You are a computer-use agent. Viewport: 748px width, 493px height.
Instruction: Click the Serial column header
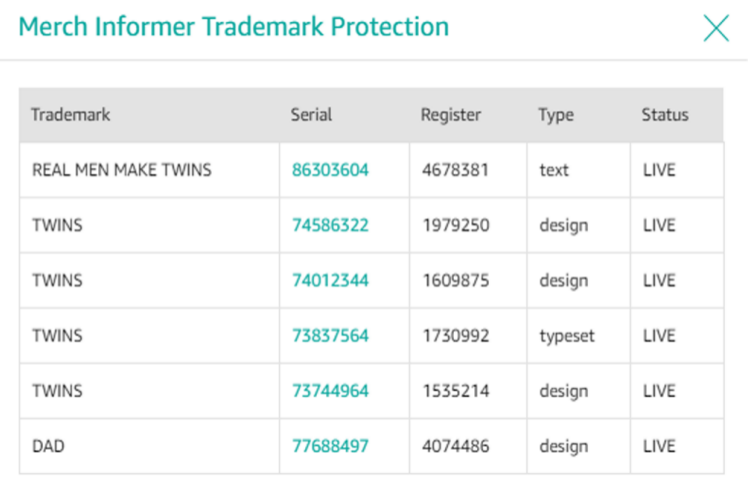[312, 115]
